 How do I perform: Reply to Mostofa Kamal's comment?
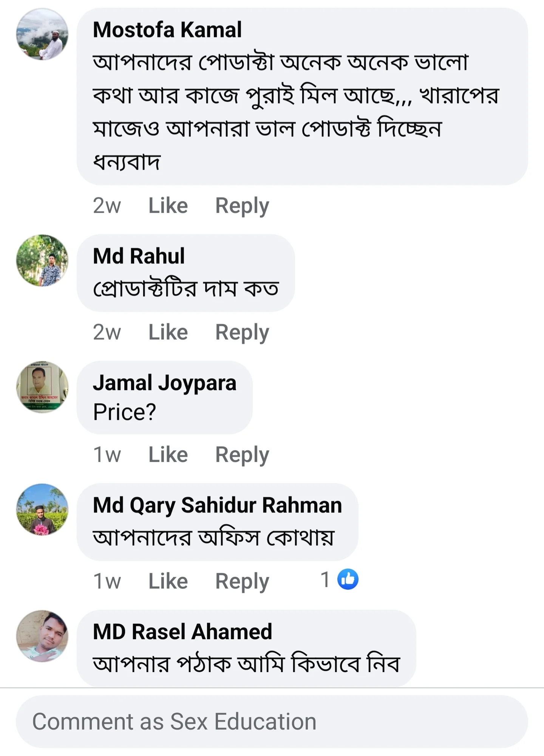[x=242, y=205]
